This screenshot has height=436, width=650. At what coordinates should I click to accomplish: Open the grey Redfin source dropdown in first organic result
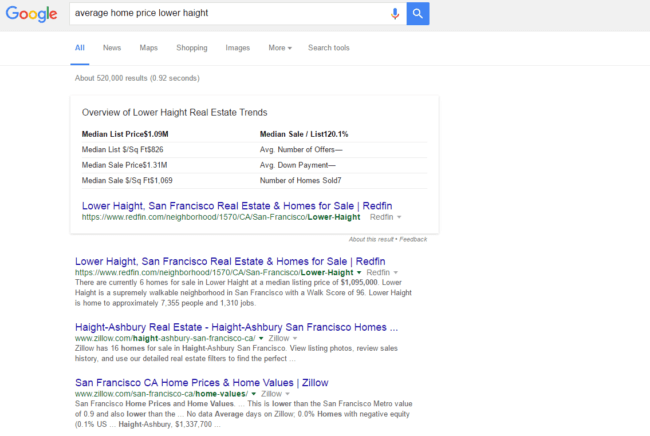(382, 272)
